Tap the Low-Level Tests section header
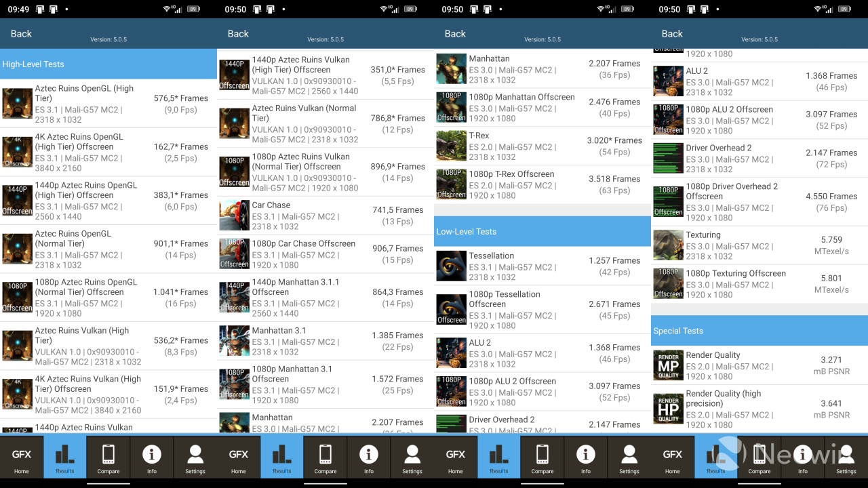The width and height of the screenshot is (868, 488). (x=542, y=232)
